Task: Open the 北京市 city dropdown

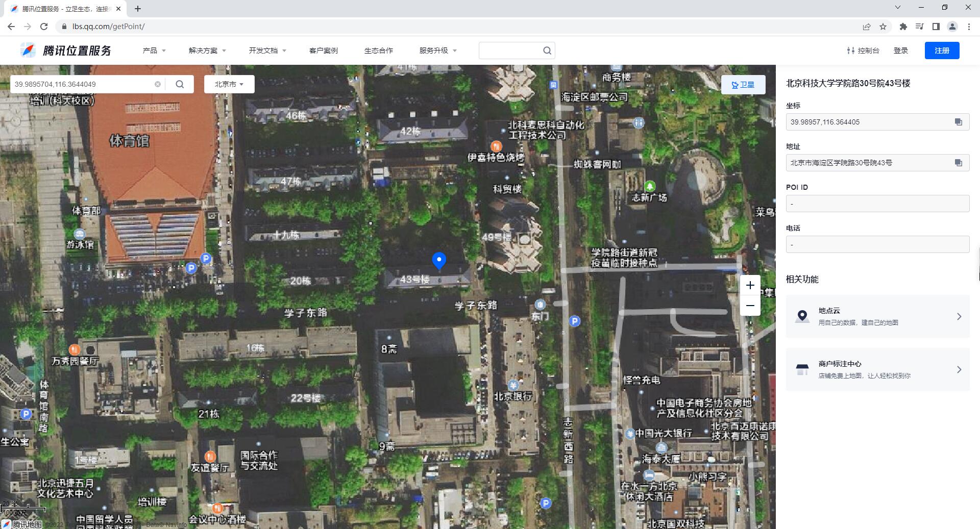Action: [x=229, y=84]
